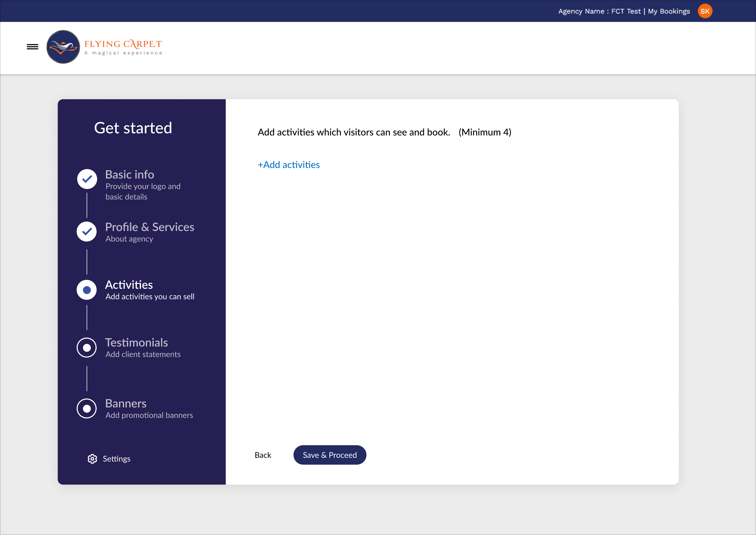Open the Activities step label
This screenshot has height=535, width=756.
(x=129, y=285)
